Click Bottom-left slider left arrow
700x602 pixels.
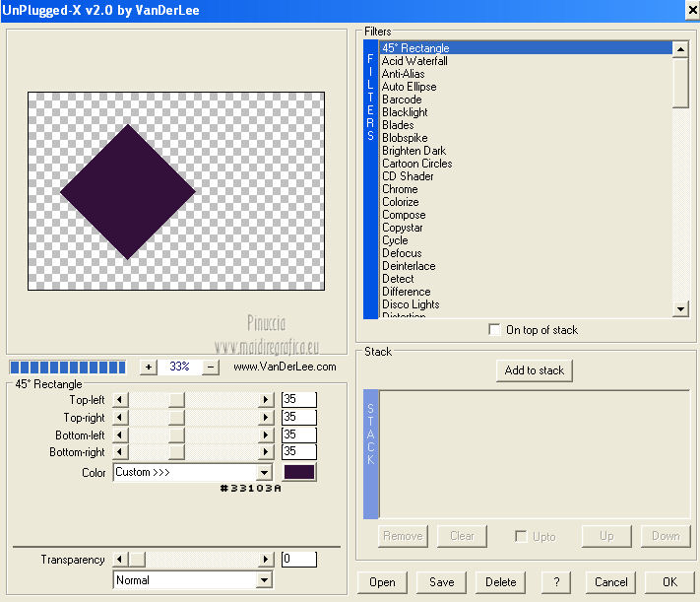(x=120, y=435)
